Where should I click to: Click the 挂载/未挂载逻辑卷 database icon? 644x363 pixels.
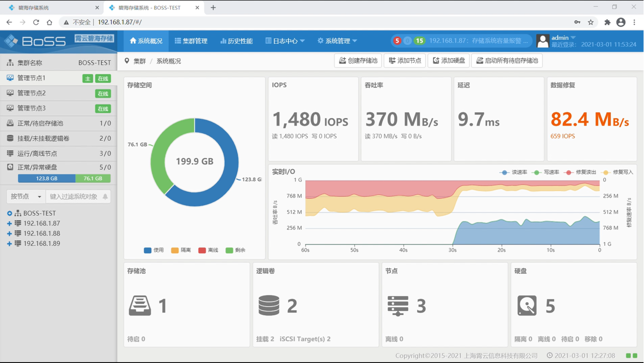[10, 138]
